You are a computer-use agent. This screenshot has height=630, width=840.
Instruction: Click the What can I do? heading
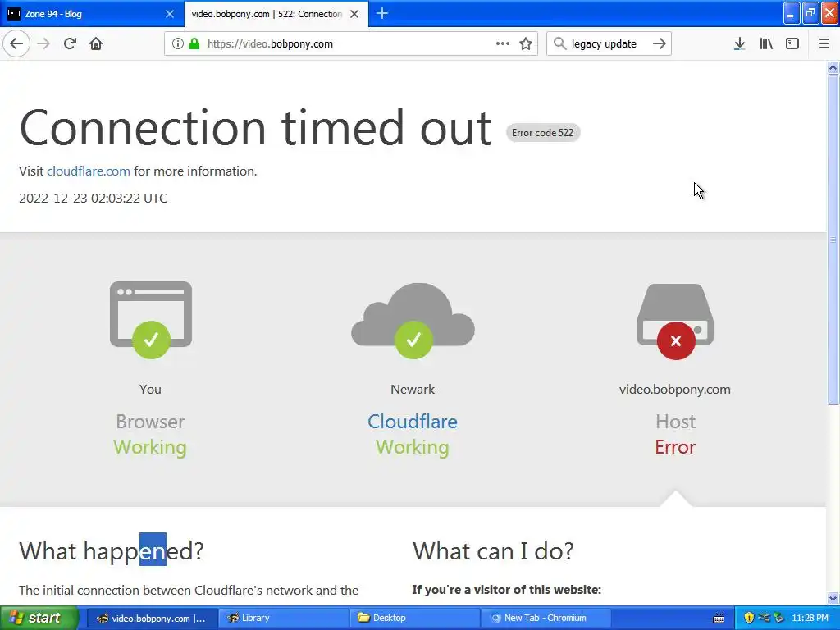(493, 550)
